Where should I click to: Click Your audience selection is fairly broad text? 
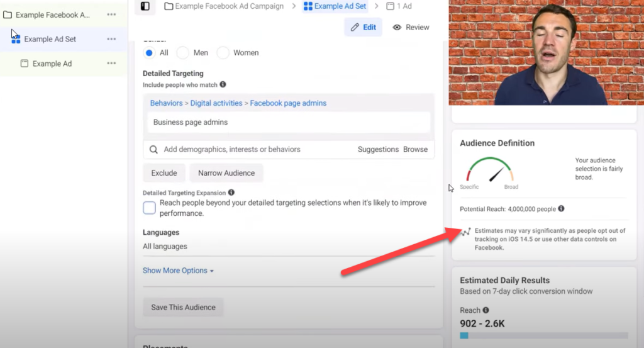[599, 169]
